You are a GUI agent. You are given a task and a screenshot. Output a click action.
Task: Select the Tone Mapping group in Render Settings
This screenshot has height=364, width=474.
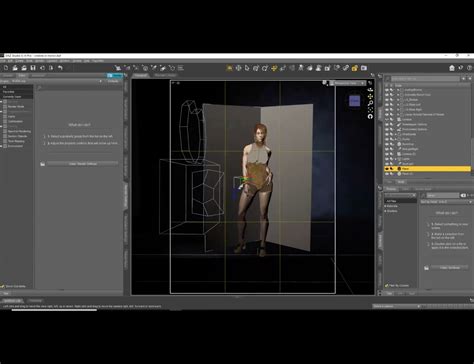16,141
